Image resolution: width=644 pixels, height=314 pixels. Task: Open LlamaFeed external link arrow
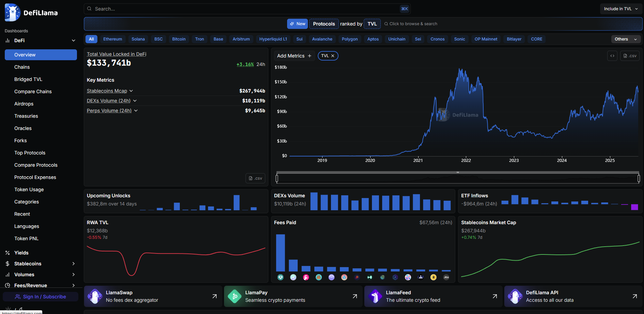(x=495, y=296)
